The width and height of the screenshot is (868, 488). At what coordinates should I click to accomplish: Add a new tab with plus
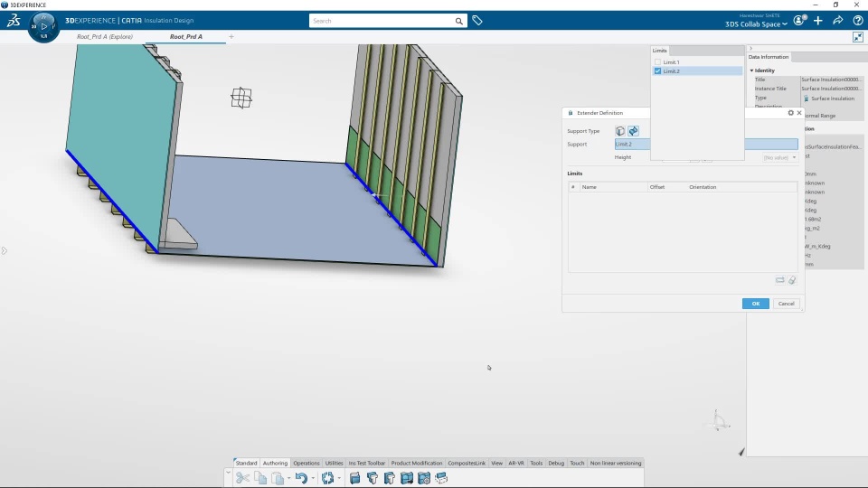(x=231, y=36)
